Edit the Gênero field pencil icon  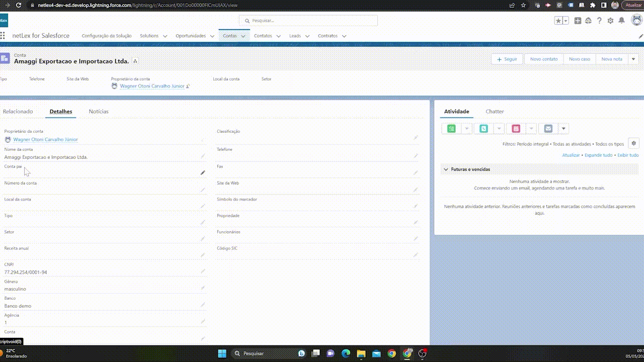tap(203, 288)
